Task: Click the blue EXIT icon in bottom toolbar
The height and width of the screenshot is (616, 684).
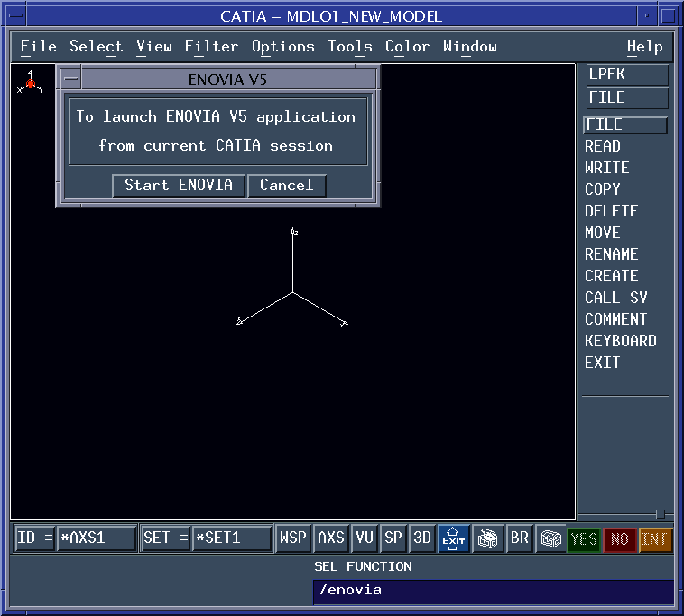Action: click(453, 538)
